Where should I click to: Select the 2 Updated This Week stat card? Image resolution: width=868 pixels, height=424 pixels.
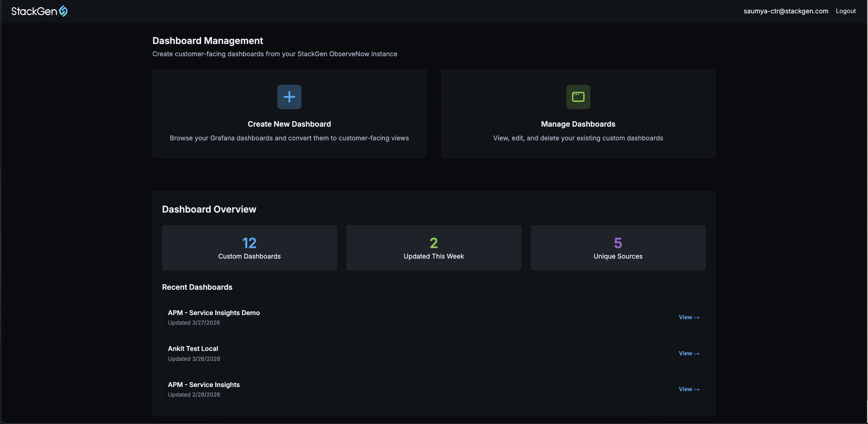coord(433,248)
